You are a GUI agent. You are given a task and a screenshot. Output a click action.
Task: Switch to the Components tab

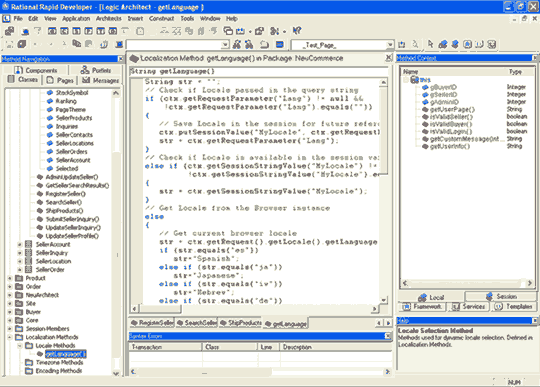pos(36,70)
